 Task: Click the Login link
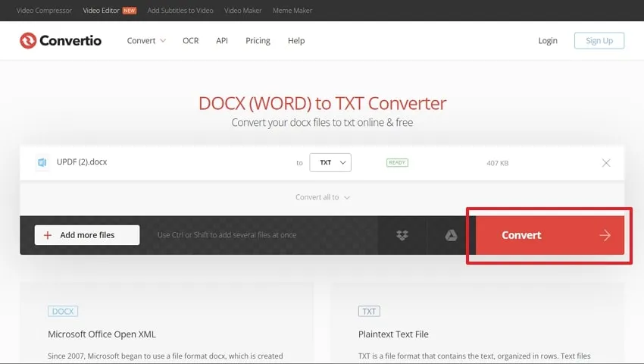coord(548,41)
